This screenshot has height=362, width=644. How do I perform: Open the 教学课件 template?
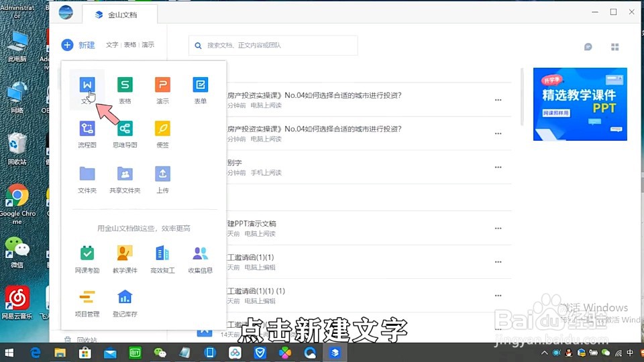pyautogui.click(x=125, y=259)
